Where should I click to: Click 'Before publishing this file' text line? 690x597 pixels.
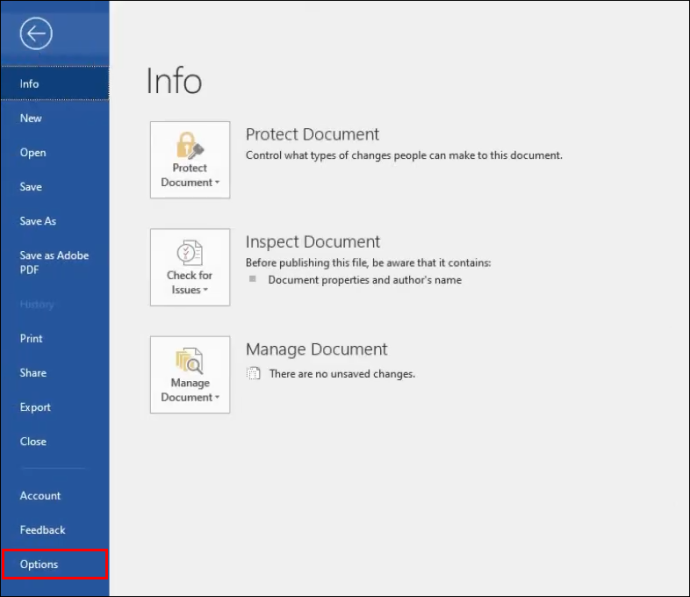[368, 263]
